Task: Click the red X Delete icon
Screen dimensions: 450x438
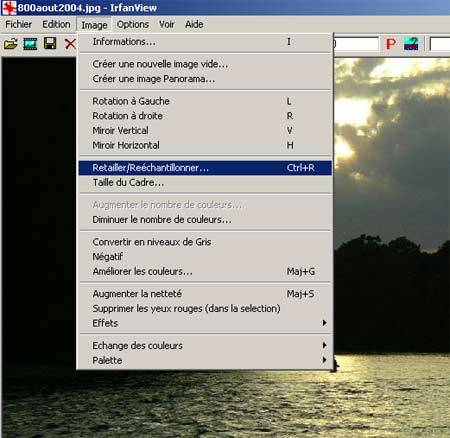Action: point(70,44)
